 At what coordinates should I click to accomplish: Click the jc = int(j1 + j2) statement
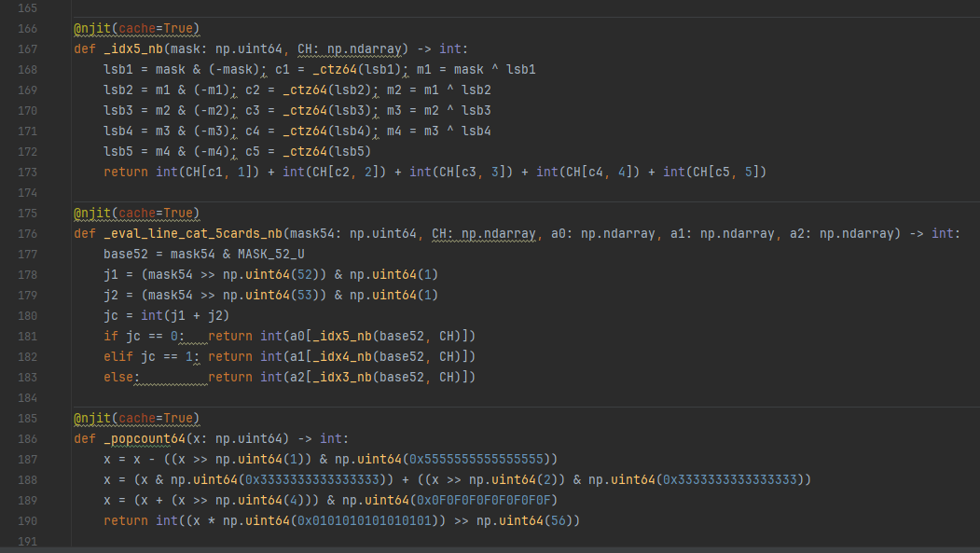coord(166,315)
